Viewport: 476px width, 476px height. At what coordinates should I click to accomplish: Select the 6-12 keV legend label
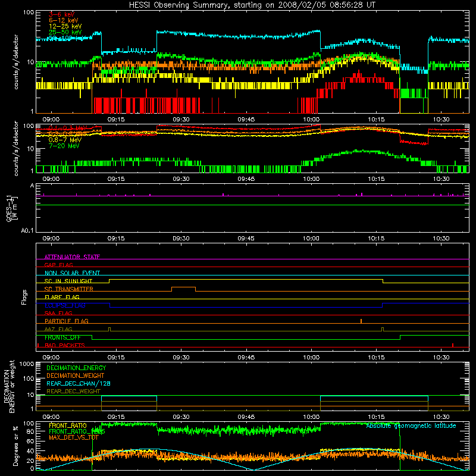pyautogui.click(x=64, y=20)
